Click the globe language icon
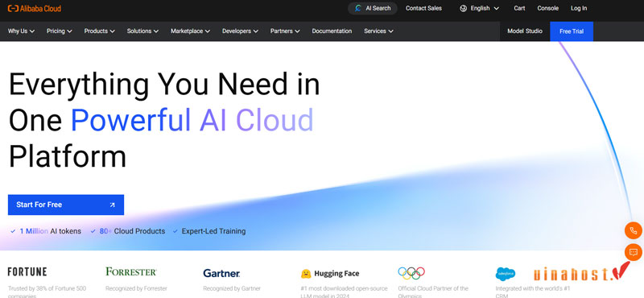Image resolution: width=644 pixels, height=298 pixels. pyautogui.click(x=464, y=8)
